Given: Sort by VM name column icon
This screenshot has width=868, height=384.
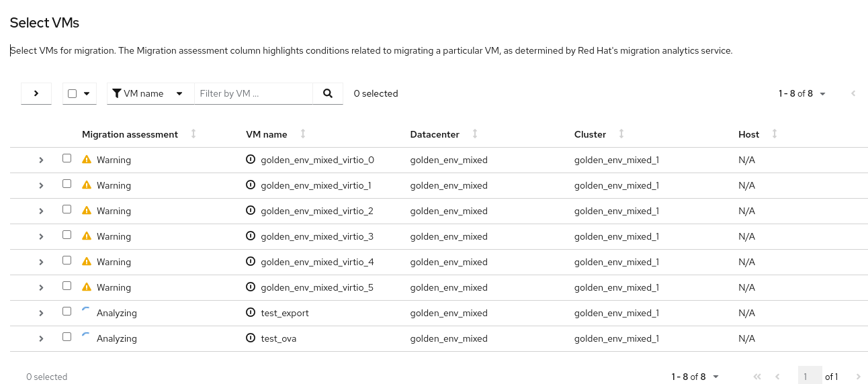Looking at the screenshot, I should pyautogui.click(x=303, y=134).
